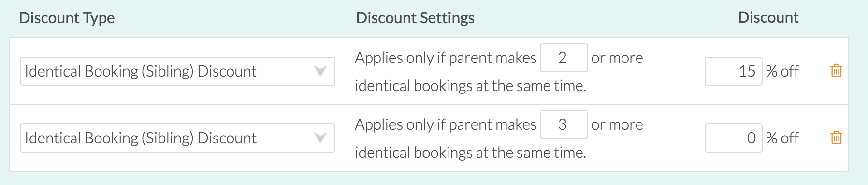Open the second Identical Booking Discount dropdown
Image resolution: width=868 pixels, height=185 pixels.
[177, 138]
